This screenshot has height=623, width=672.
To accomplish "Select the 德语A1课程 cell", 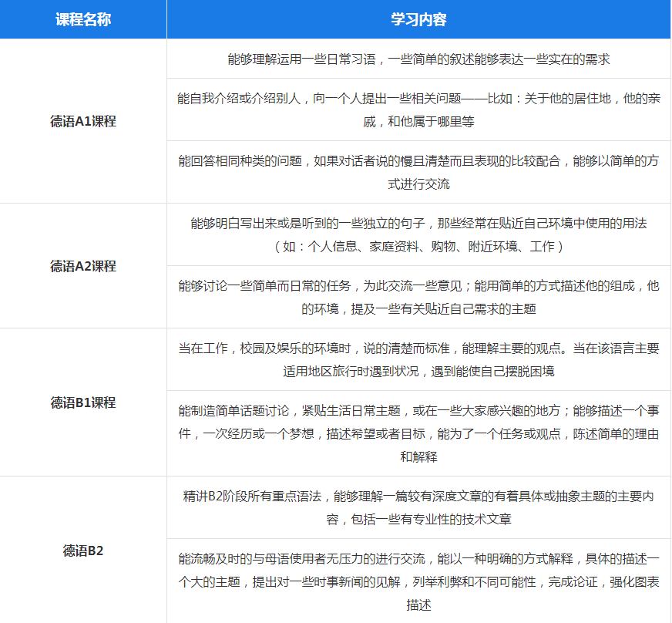I will click(x=83, y=121).
